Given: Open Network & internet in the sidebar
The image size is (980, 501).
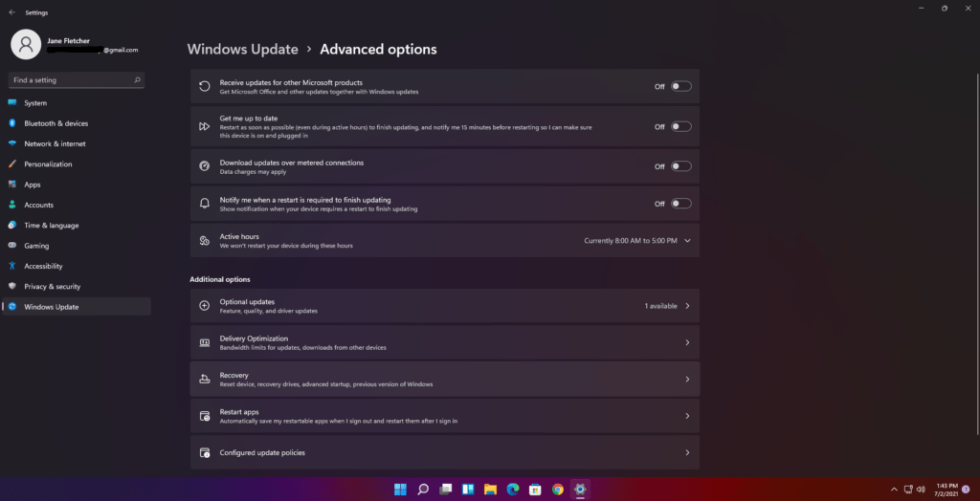Looking at the screenshot, I should point(77,143).
